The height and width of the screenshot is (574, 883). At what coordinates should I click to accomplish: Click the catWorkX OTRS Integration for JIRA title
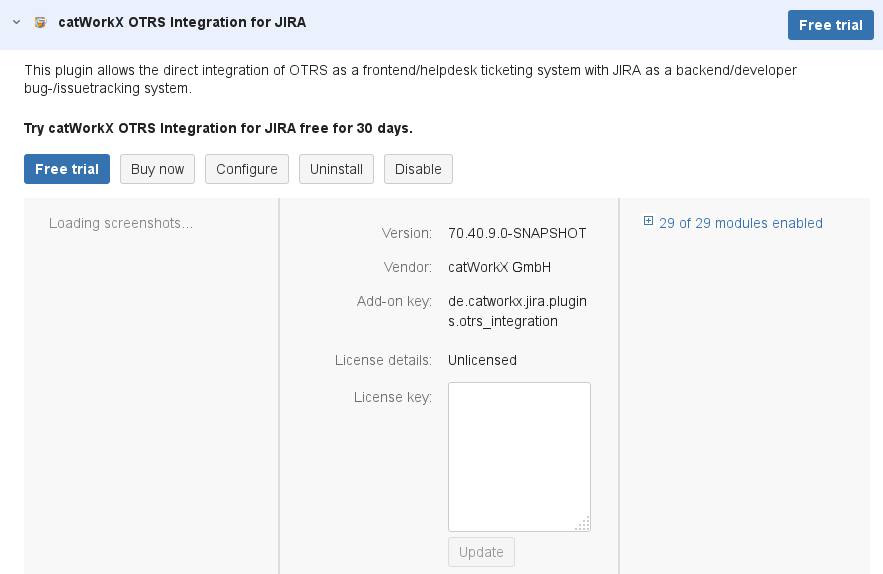coord(182,22)
